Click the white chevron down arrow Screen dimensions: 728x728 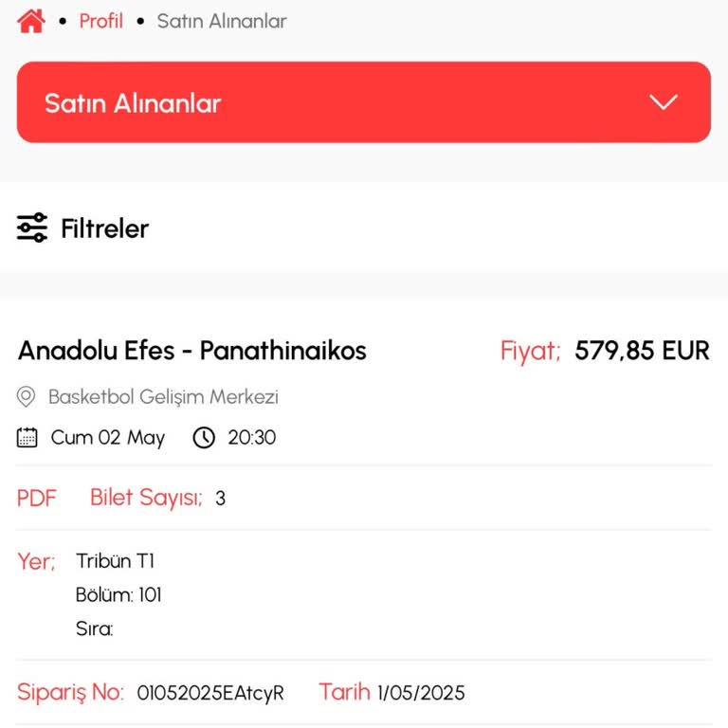click(664, 103)
